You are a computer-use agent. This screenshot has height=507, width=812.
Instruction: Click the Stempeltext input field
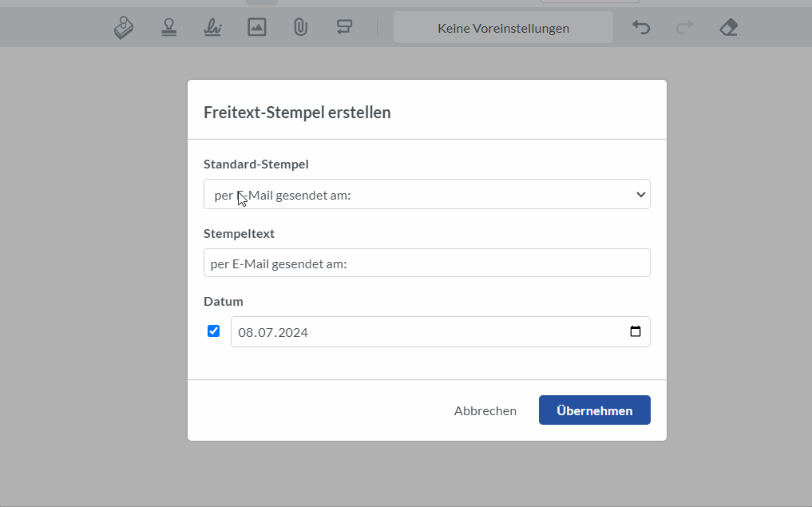[427, 263]
